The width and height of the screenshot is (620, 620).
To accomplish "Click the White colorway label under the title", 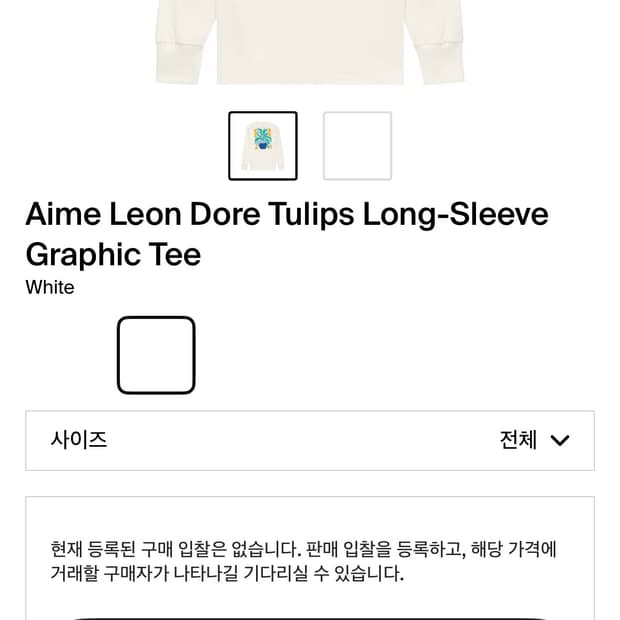I will pyautogui.click(x=50, y=288).
